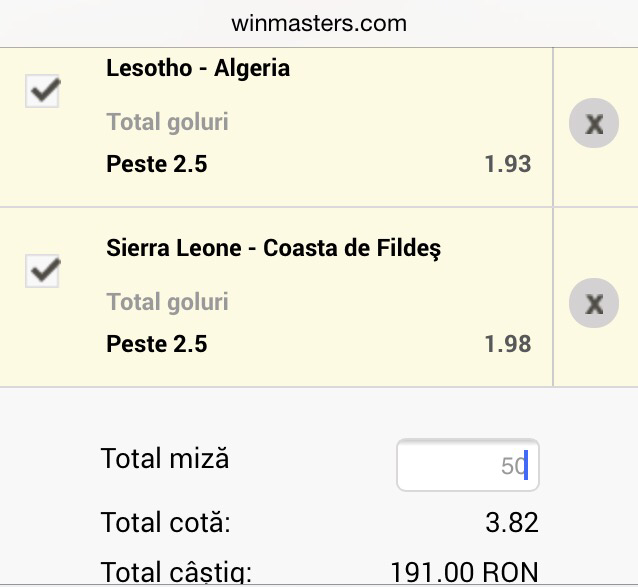Viewport: 638px width, 587px height.
Task: Select Peste 2.5 for Sierra Leone match
Action: click(x=157, y=344)
